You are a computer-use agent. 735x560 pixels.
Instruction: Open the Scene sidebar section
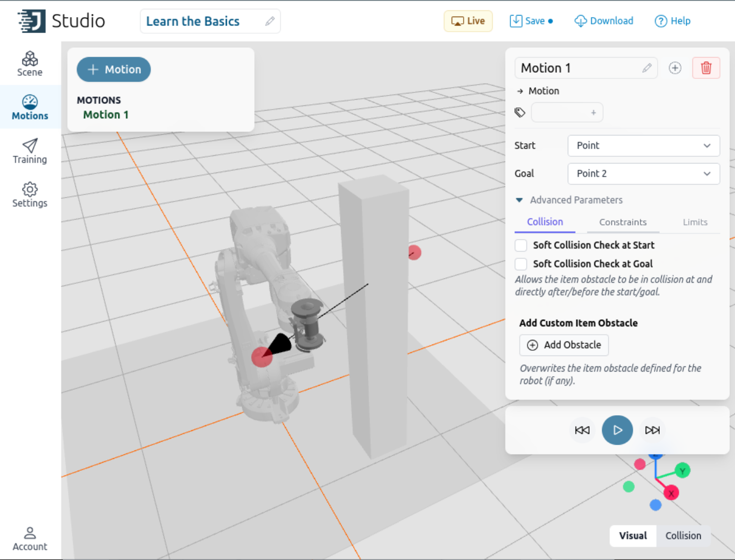(30, 64)
